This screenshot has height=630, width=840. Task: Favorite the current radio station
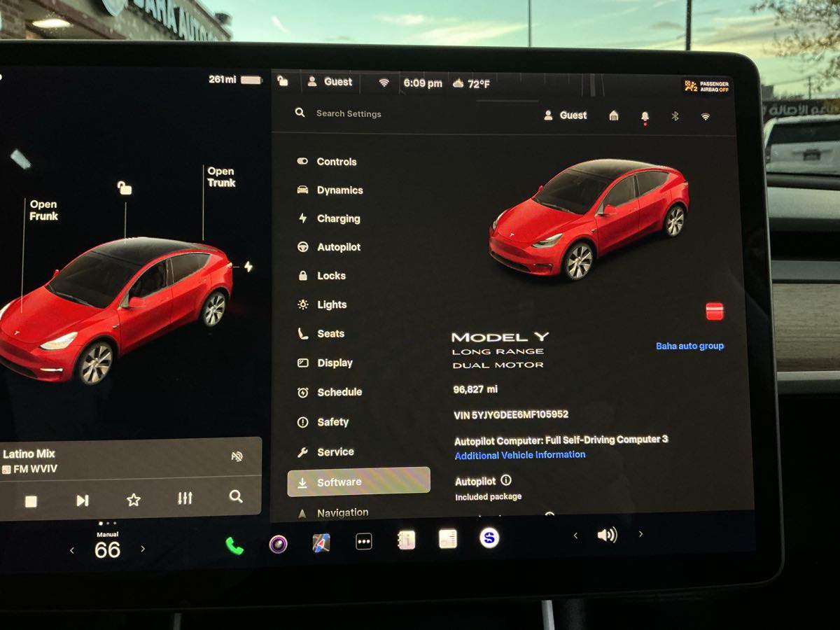[134, 500]
